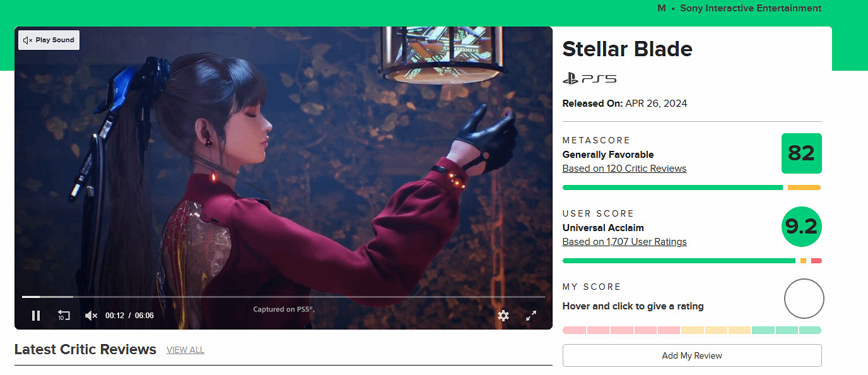Select first red segment of rating bar

[574, 330]
